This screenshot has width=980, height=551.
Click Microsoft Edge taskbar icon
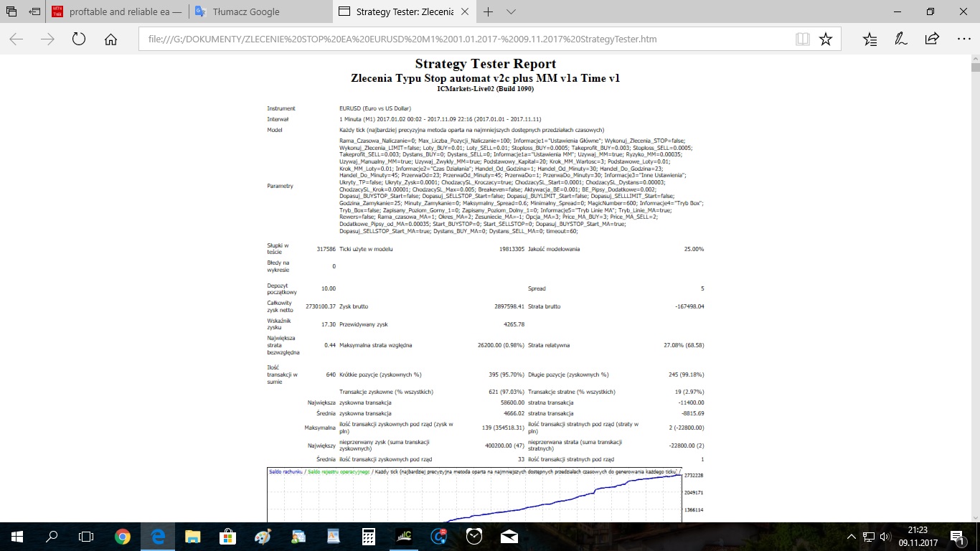coord(157,536)
